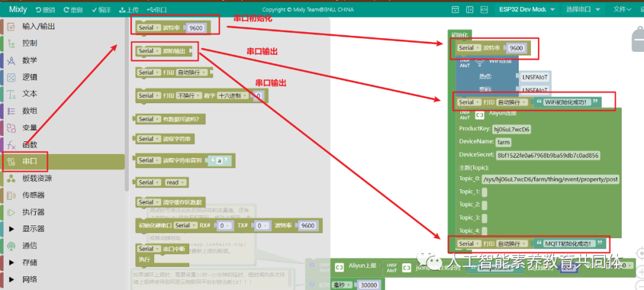Image resolution: width=644 pixels, height=290 pixels.
Task: Select the 传感器 category icon
Action: point(11,195)
